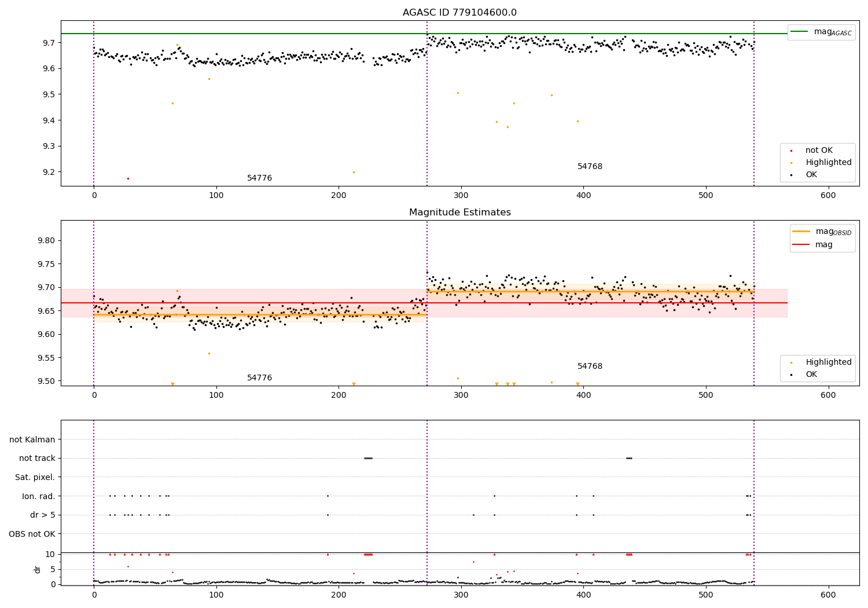Click the 'not track' marker cluster in obsid 54768 interval
The width and height of the screenshot is (868, 608).
click(629, 458)
